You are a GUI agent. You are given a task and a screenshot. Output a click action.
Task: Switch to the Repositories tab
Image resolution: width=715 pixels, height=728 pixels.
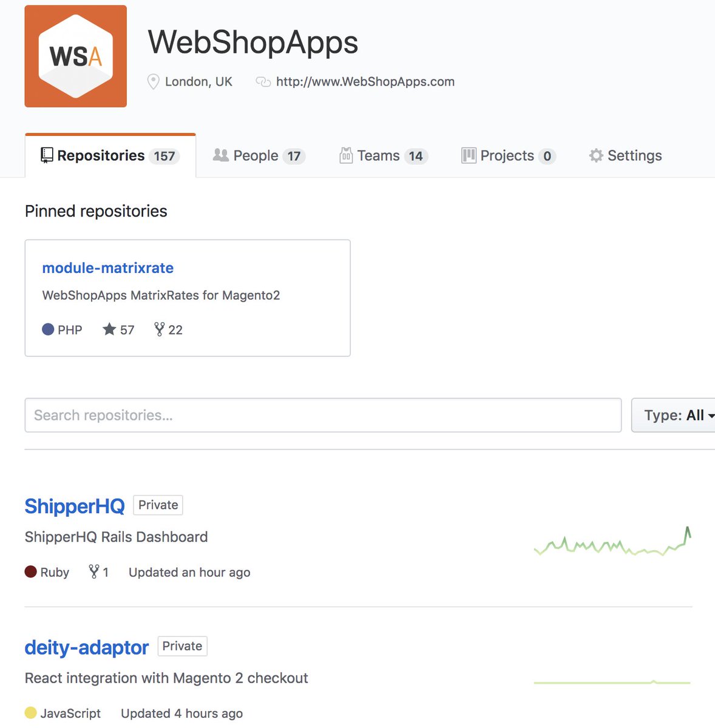point(110,156)
